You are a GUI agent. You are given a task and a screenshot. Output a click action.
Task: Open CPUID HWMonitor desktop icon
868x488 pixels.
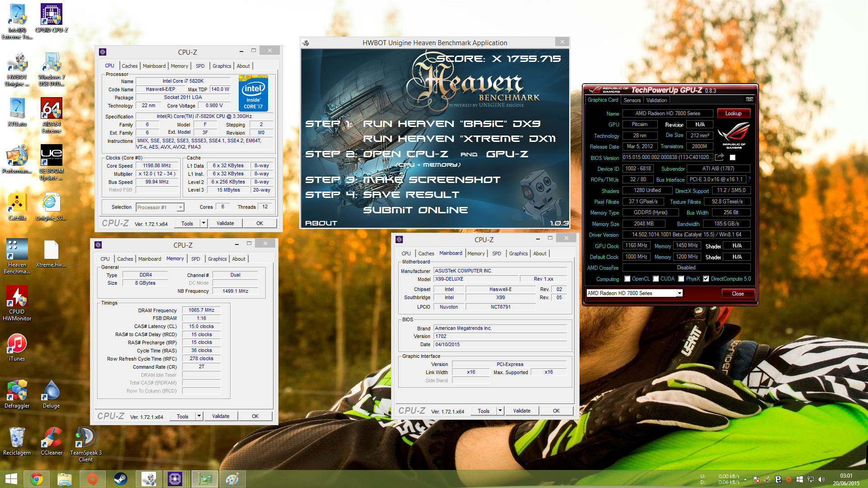[17, 304]
